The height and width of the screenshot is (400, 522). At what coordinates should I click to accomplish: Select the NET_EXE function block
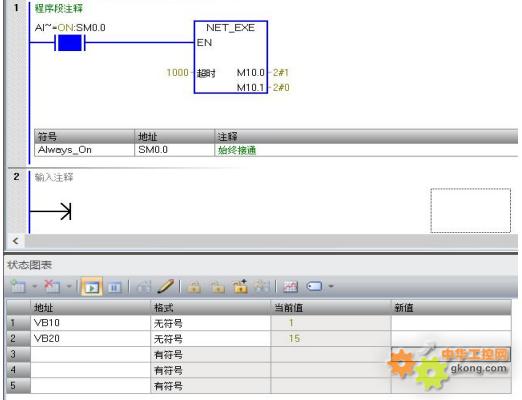click(x=231, y=57)
